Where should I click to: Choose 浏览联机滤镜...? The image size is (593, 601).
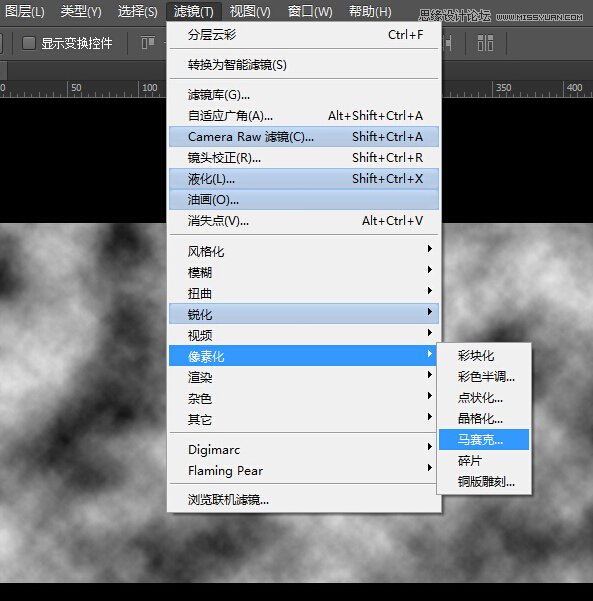point(304,500)
